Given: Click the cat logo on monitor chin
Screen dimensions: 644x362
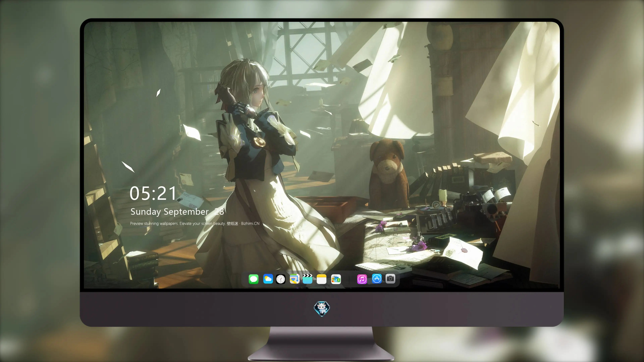Looking at the screenshot, I should [322, 309].
